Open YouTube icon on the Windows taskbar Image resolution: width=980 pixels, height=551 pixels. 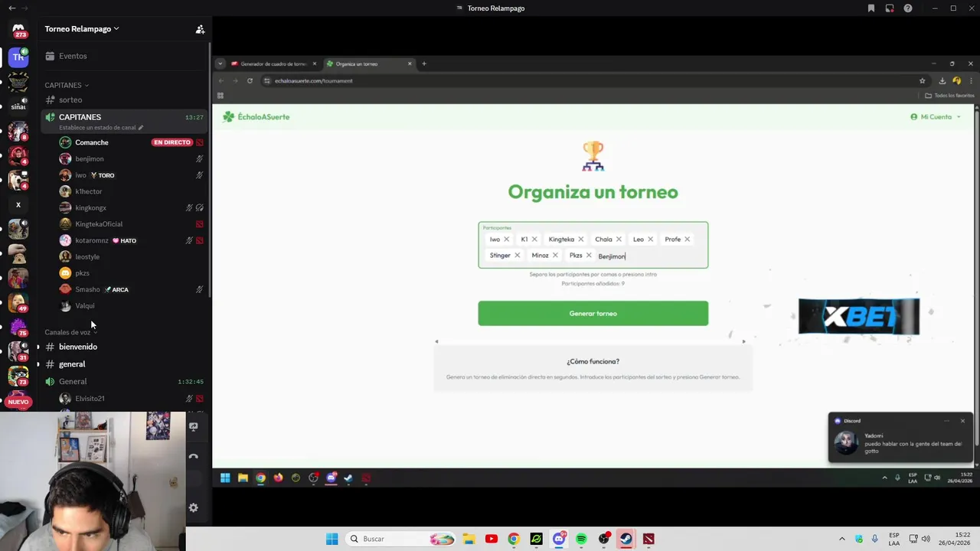(x=492, y=539)
